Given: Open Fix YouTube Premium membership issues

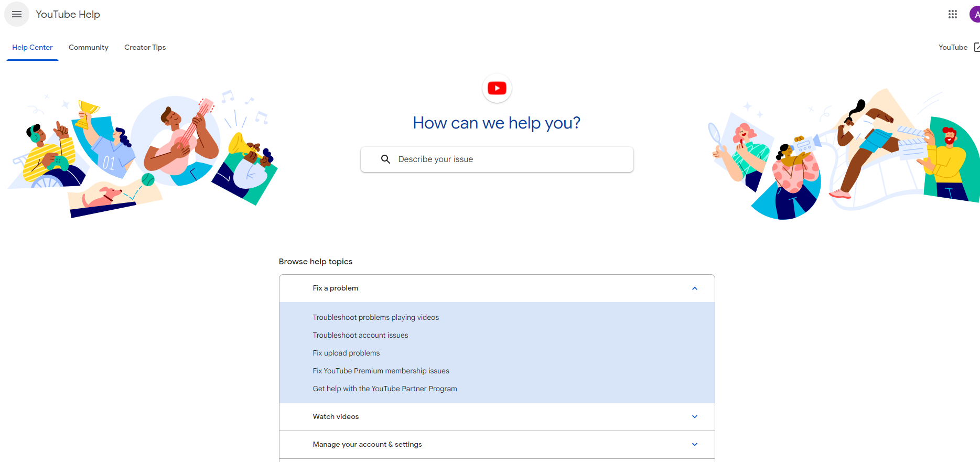Looking at the screenshot, I should [x=381, y=371].
